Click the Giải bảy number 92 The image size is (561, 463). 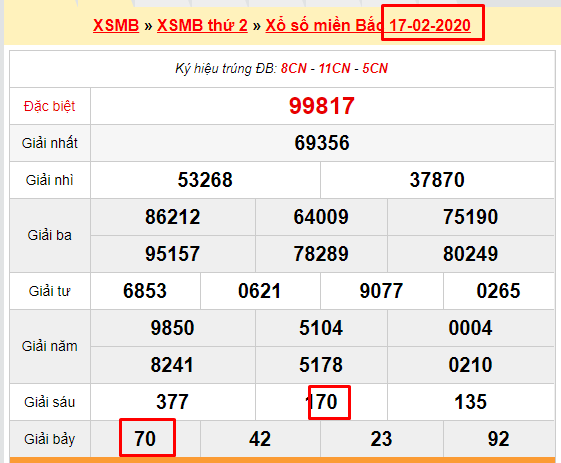pos(498,439)
